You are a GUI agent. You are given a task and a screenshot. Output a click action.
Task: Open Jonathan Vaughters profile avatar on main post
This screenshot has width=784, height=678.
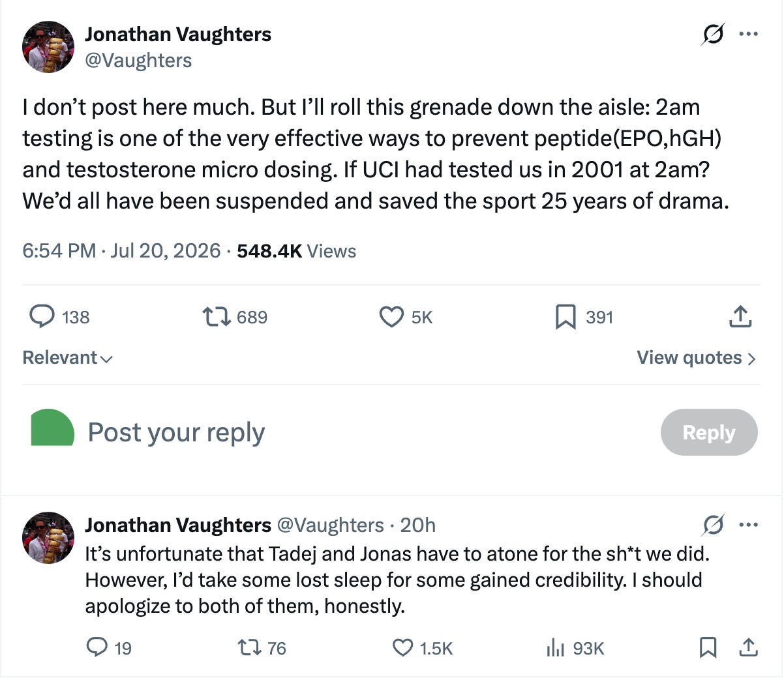coord(48,47)
